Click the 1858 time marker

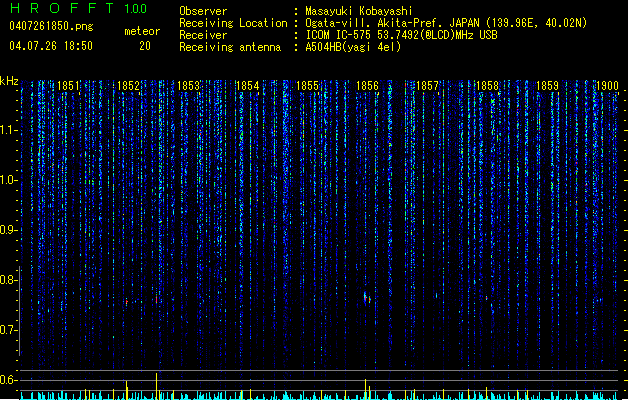click(x=487, y=86)
